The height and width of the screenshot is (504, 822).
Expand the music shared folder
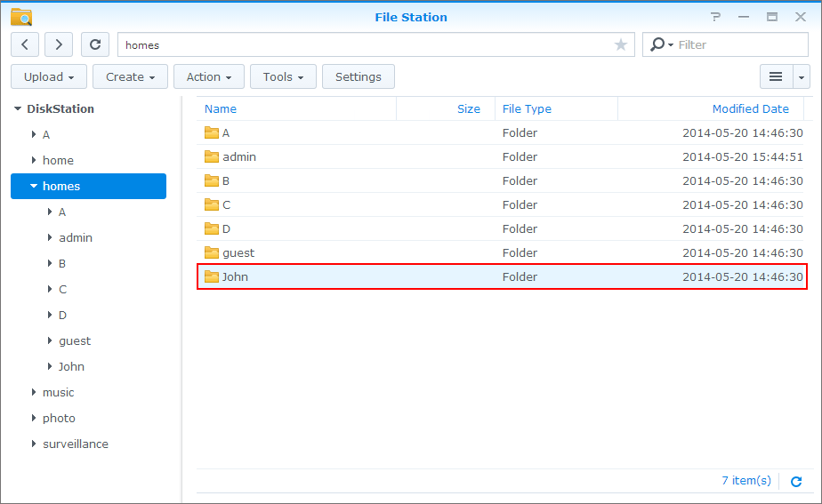(x=34, y=392)
